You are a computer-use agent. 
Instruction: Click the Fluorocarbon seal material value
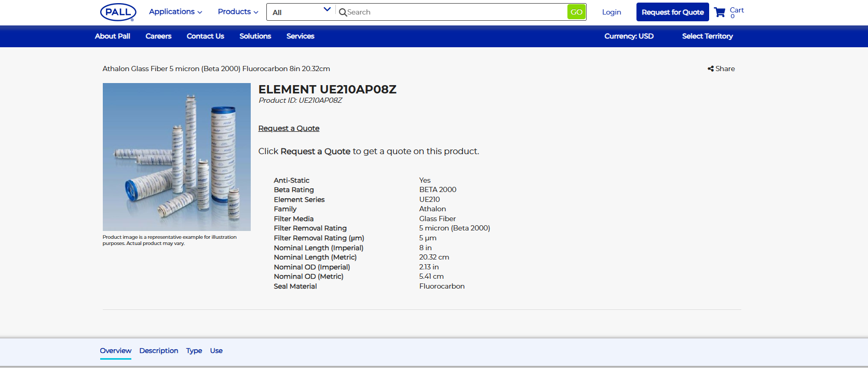point(442,287)
